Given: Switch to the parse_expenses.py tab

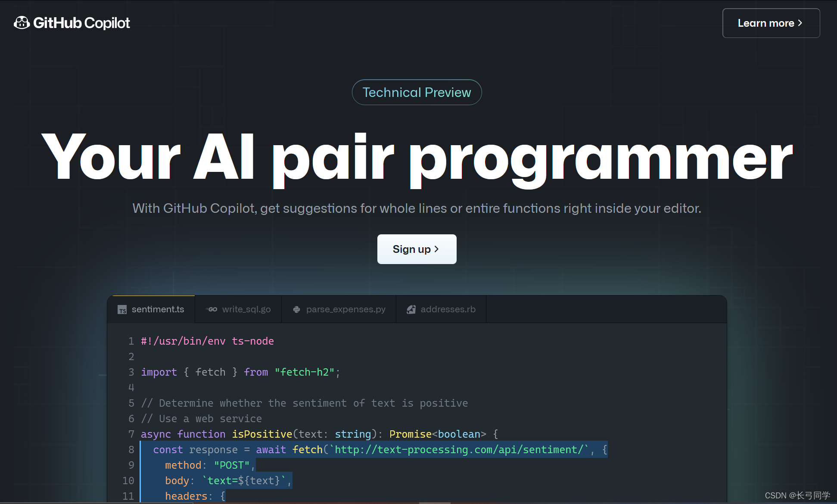Looking at the screenshot, I should tap(345, 309).
